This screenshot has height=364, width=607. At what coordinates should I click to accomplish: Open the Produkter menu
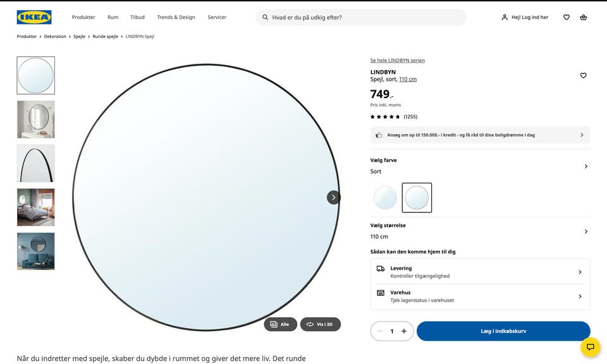(x=83, y=17)
